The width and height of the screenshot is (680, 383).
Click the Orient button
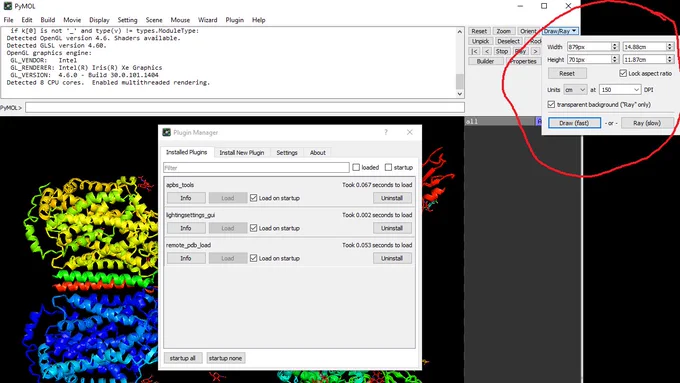click(528, 31)
